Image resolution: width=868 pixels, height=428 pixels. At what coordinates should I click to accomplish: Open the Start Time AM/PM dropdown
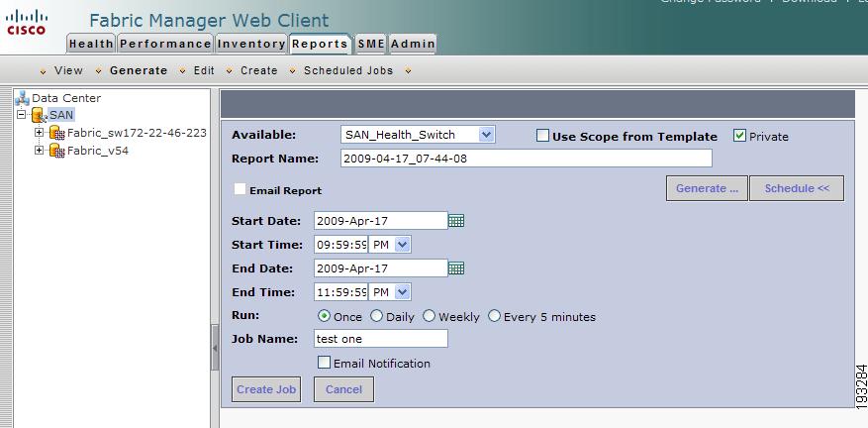(x=403, y=245)
